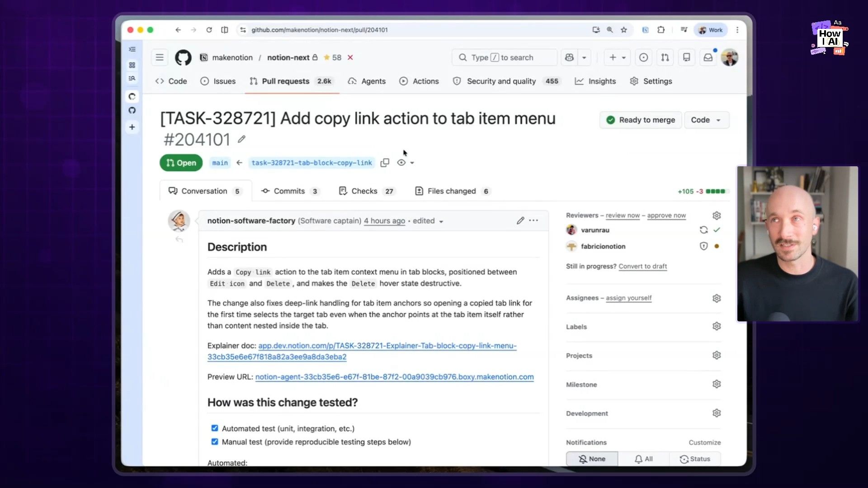Switch to the Commits tab

click(290, 191)
